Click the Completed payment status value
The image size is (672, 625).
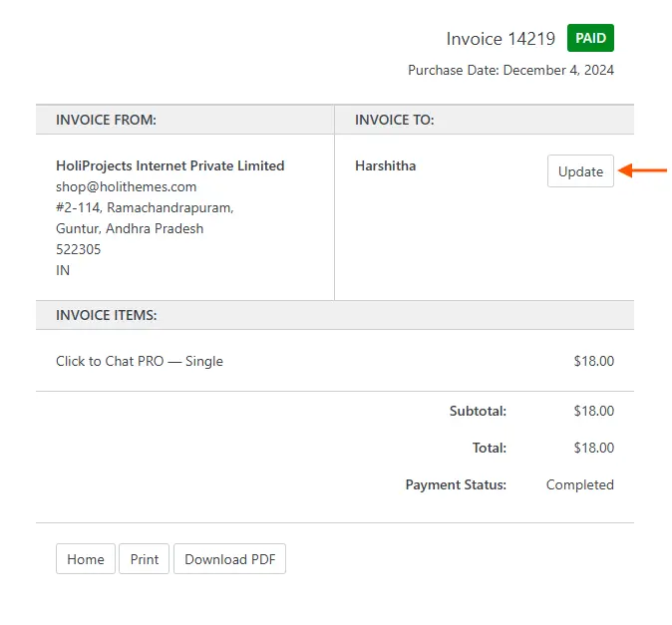click(x=579, y=484)
